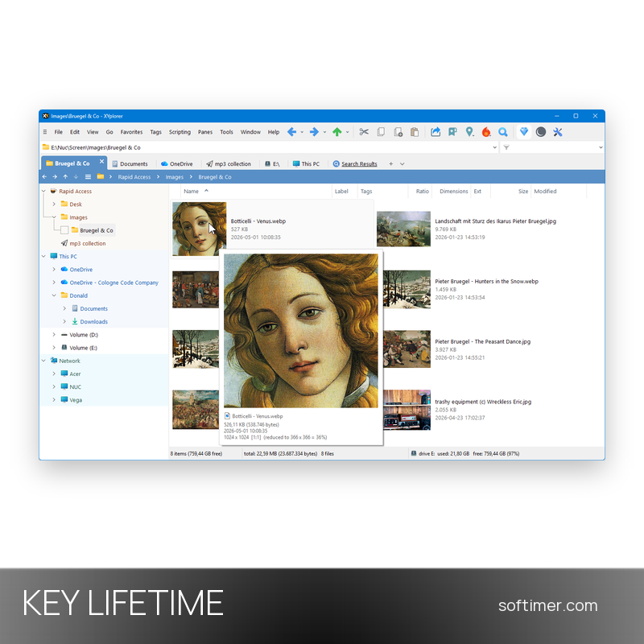
Task: Sort by the Dimensions column header
Action: point(453,191)
